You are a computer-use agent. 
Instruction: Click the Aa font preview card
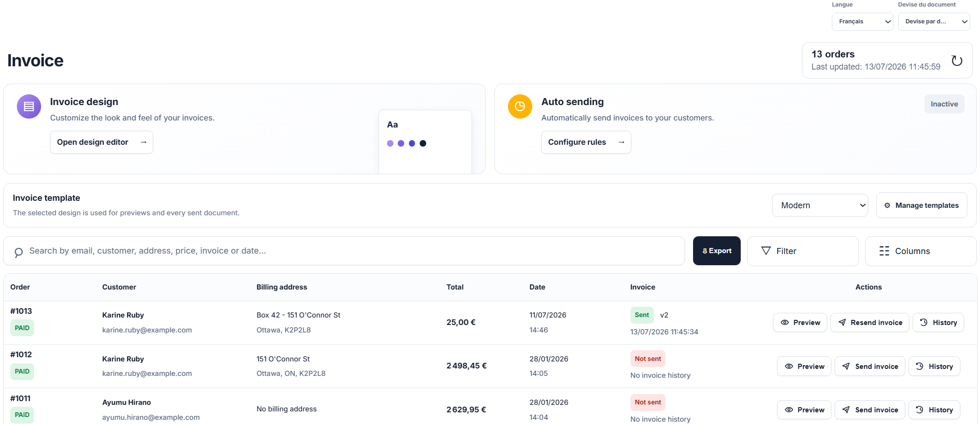coord(425,142)
